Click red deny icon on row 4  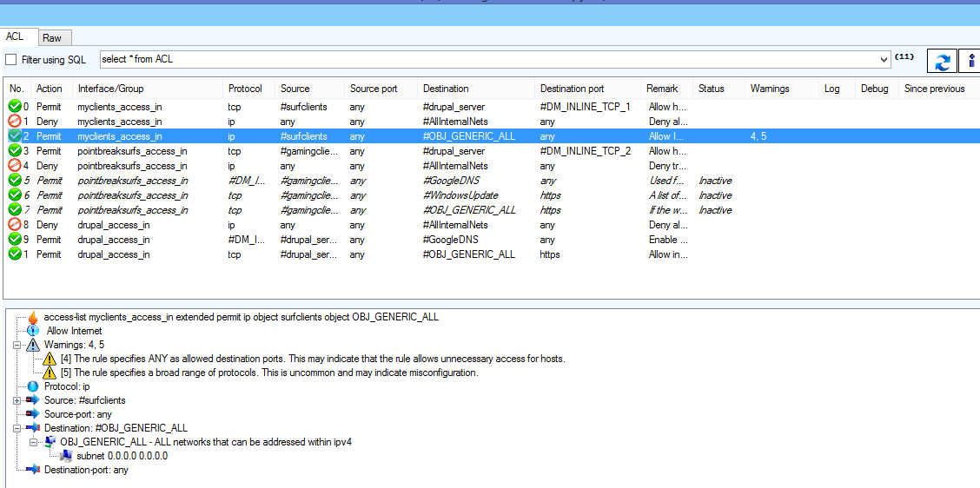[15, 166]
